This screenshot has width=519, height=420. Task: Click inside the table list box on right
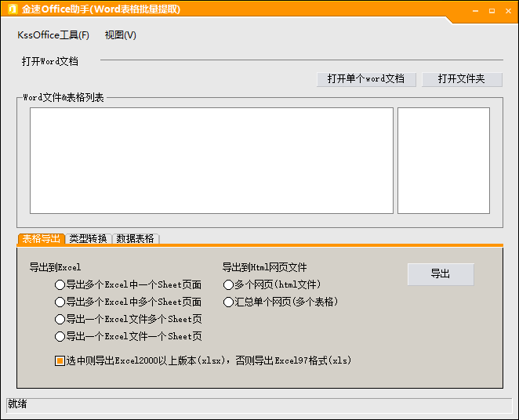444,161
